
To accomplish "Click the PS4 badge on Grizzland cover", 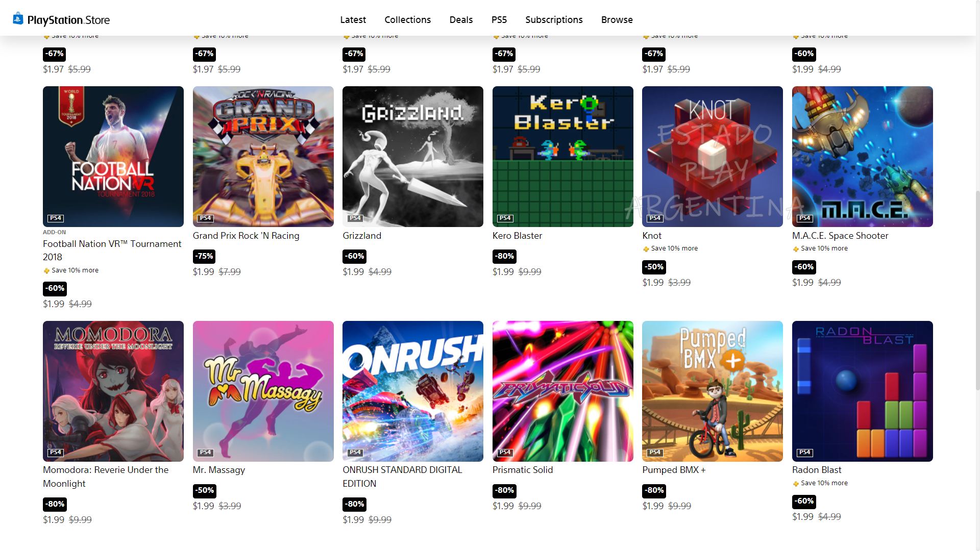I will pos(355,218).
